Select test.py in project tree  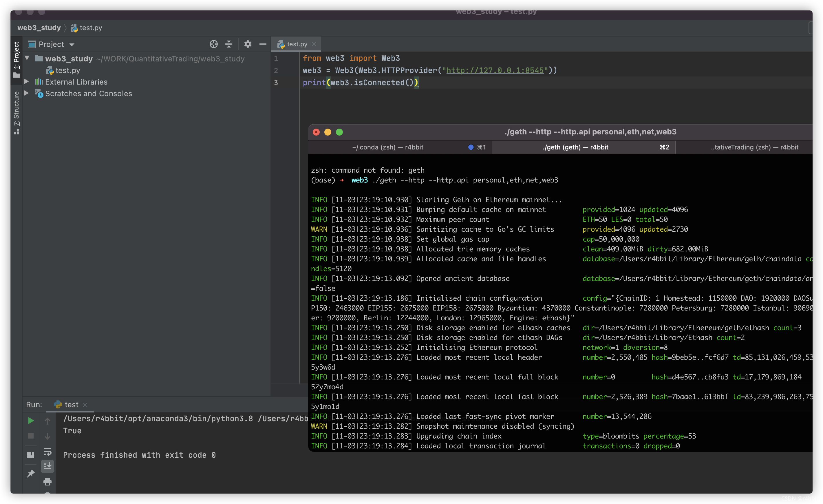(67, 70)
